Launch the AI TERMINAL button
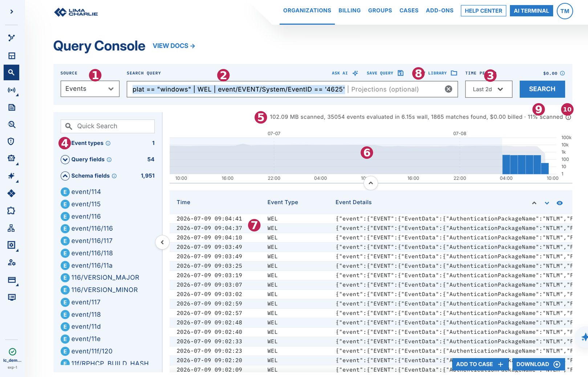The image size is (588, 377). (531, 11)
